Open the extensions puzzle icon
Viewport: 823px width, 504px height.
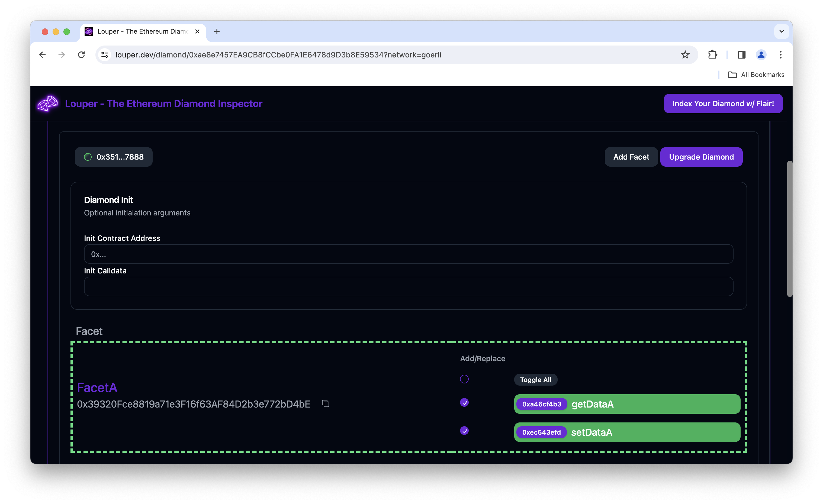click(x=712, y=55)
